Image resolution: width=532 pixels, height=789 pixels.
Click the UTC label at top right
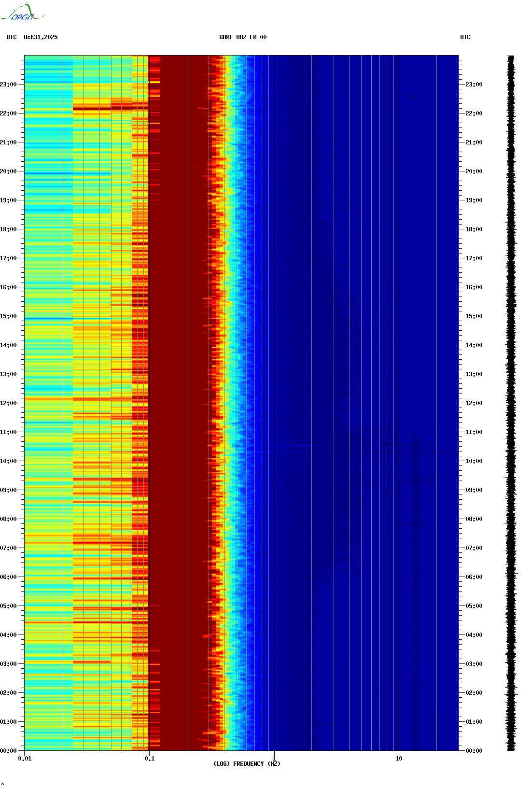click(465, 37)
